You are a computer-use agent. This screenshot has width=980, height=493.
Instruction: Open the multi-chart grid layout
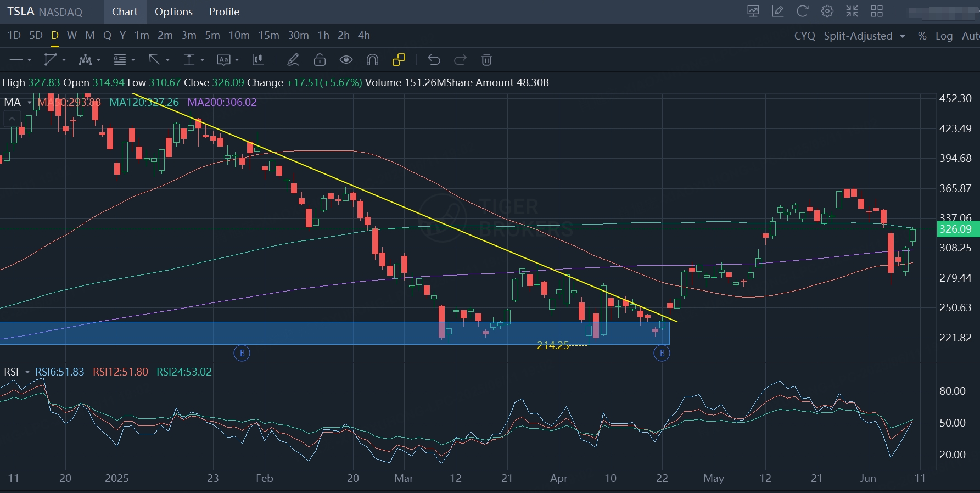pyautogui.click(x=877, y=12)
